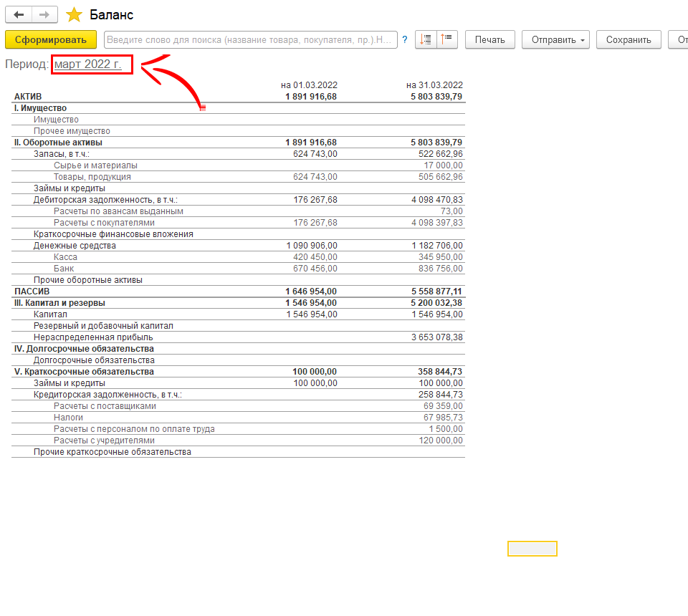Open help question mark next to search
Screen dimensions: 688x616
tap(405, 40)
